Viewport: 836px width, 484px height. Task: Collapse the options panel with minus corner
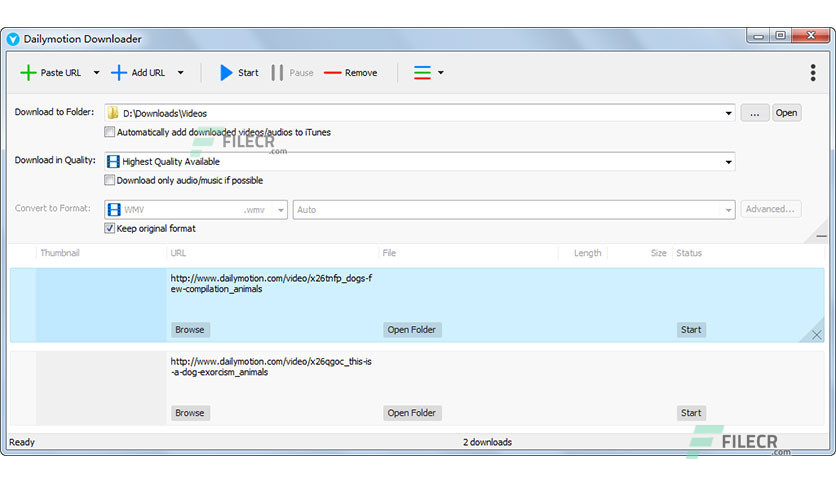(822, 236)
